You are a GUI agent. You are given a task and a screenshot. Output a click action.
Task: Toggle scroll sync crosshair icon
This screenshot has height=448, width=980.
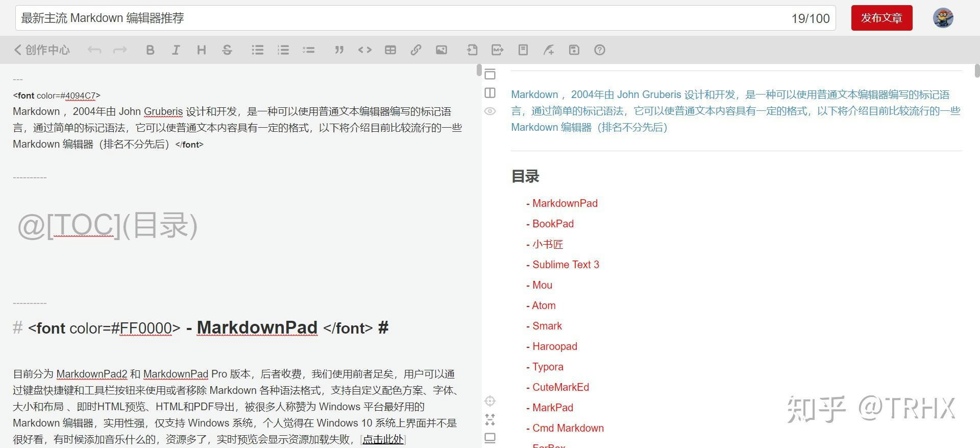pos(490,401)
